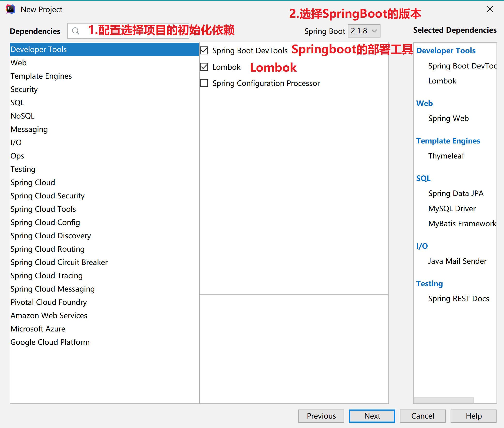Open Help for this dialog
Image resolution: width=504 pixels, height=428 pixels.
tap(474, 416)
